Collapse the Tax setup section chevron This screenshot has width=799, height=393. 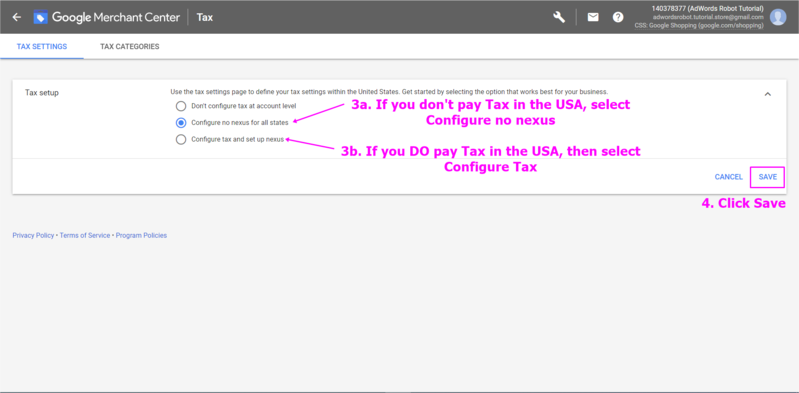pyautogui.click(x=768, y=94)
